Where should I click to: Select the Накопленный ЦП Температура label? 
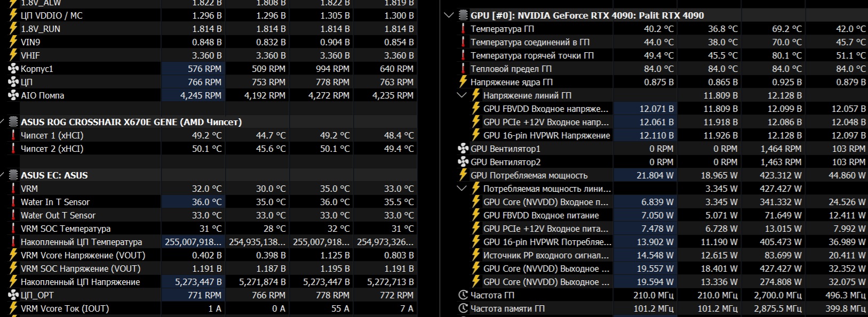82,242
